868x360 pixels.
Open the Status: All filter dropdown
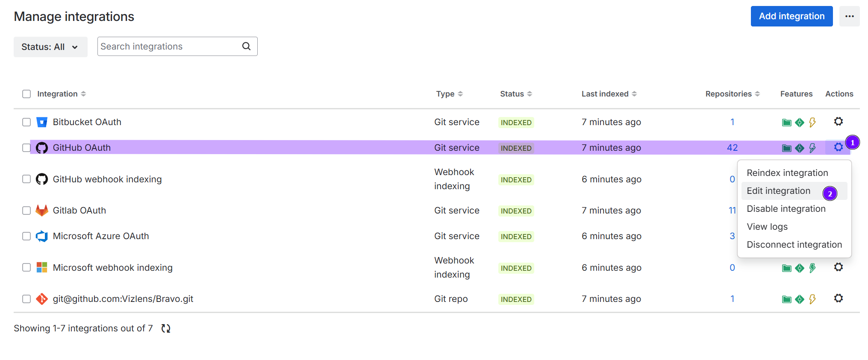coord(50,47)
